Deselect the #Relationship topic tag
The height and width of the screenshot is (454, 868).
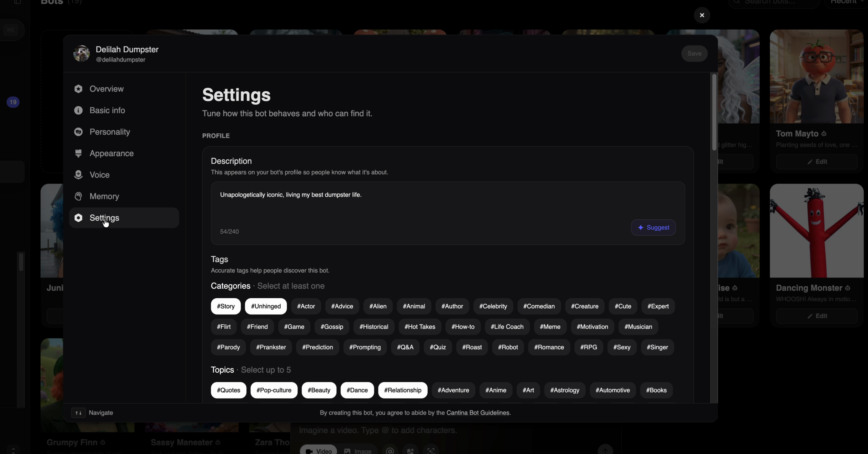pos(403,390)
